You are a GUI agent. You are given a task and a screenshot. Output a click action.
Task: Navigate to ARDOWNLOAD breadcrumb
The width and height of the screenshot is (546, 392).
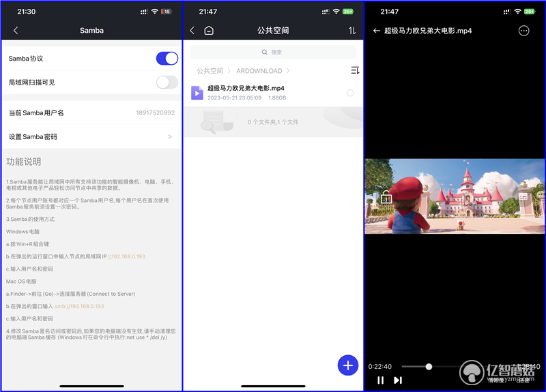259,71
